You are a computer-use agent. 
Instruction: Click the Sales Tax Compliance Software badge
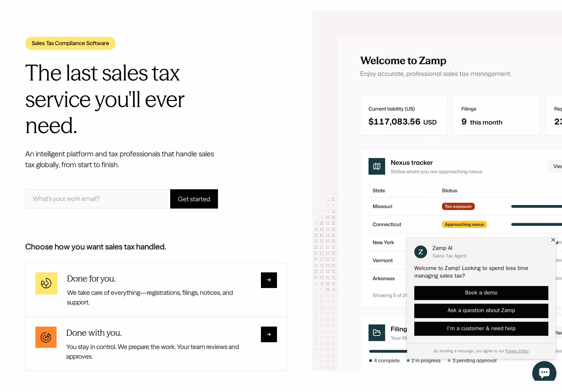[x=70, y=43]
